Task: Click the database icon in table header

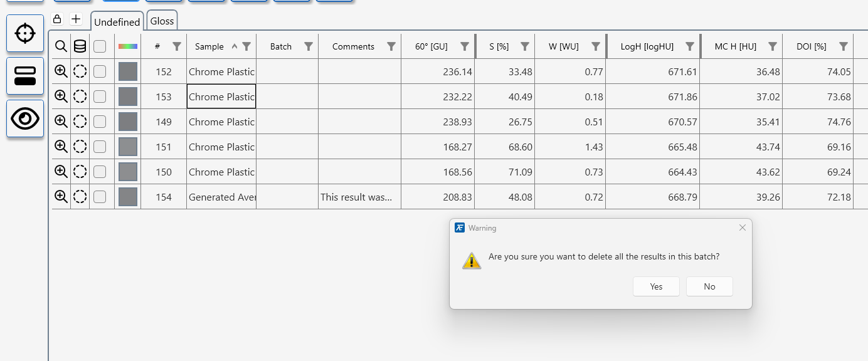Action: pyautogui.click(x=80, y=46)
